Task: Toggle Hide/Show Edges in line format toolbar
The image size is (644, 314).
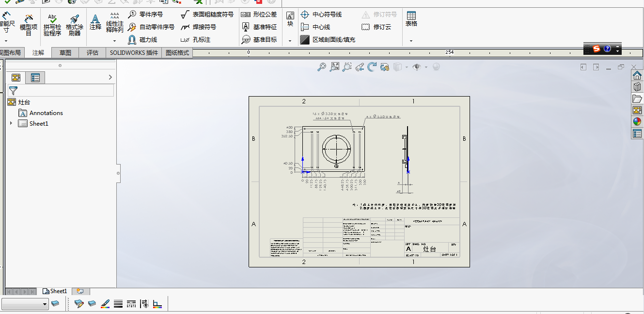Action: coord(144,304)
